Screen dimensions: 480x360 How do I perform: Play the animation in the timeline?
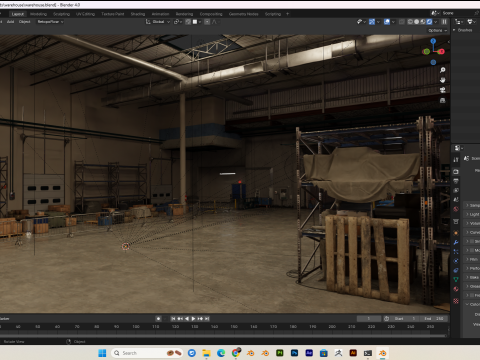tap(193, 319)
